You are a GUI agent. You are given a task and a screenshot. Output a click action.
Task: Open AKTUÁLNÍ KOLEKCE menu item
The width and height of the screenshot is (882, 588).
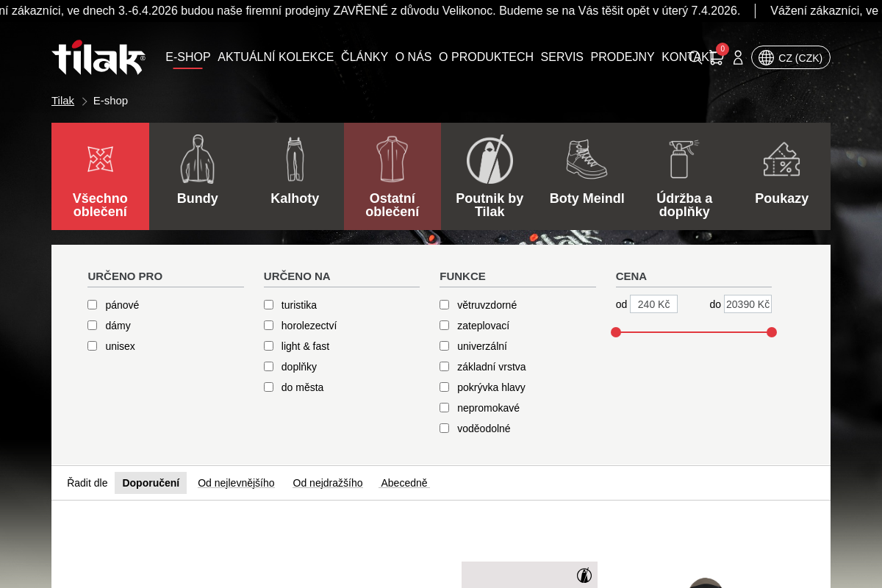point(276,57)
